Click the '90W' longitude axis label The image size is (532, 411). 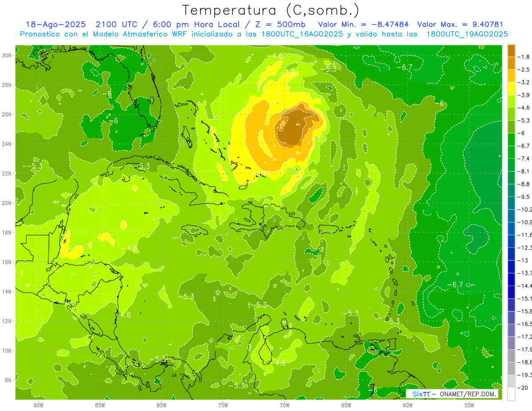point(39,406)
